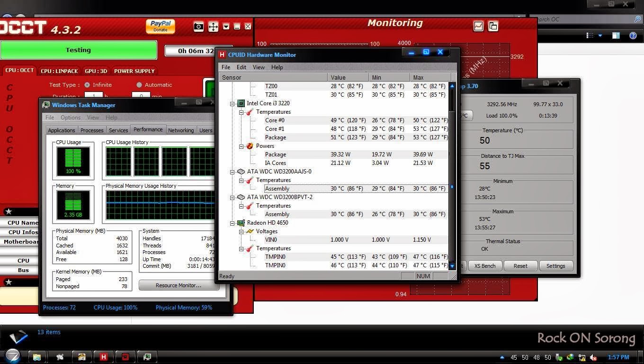The width and height of the screenshot is (644, 364).
Task: Collapse the ATA WDC WD3200BPVT-2 node
Action: click(233, 197)
